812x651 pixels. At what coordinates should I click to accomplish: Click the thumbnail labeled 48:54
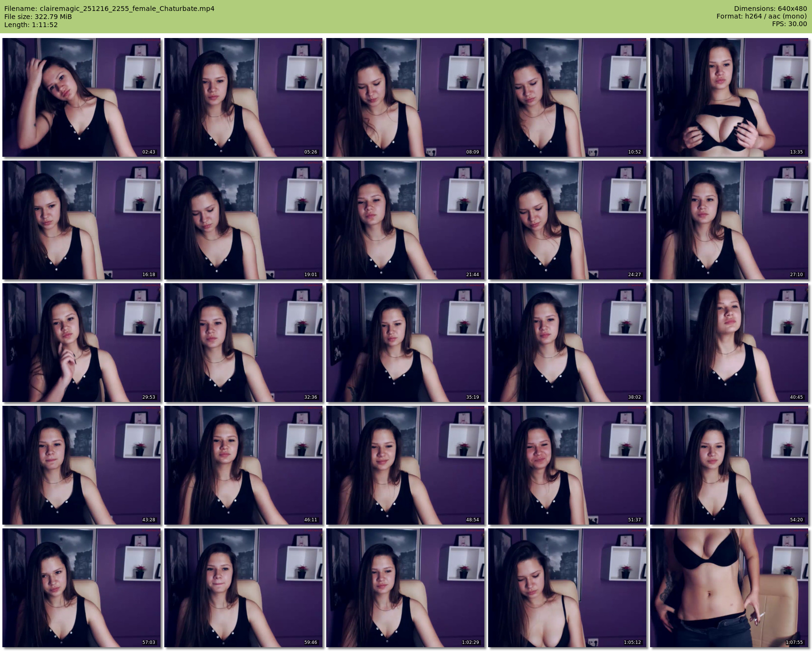[406, 465]
